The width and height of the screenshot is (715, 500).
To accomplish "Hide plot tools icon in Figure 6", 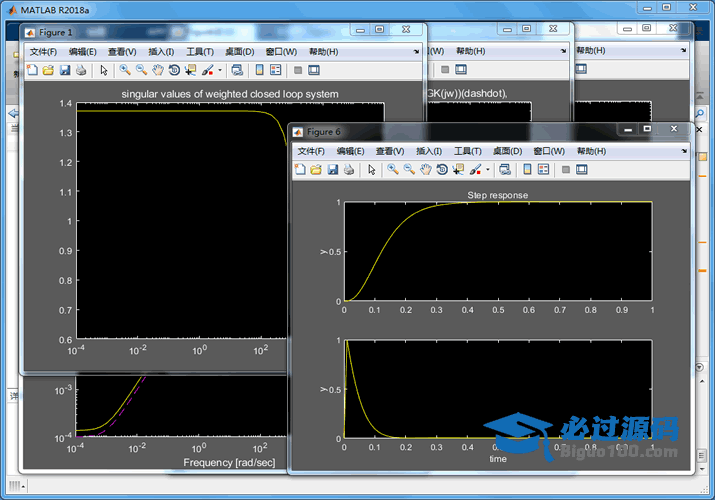I will pyautogui.click(x=565, y=170).
